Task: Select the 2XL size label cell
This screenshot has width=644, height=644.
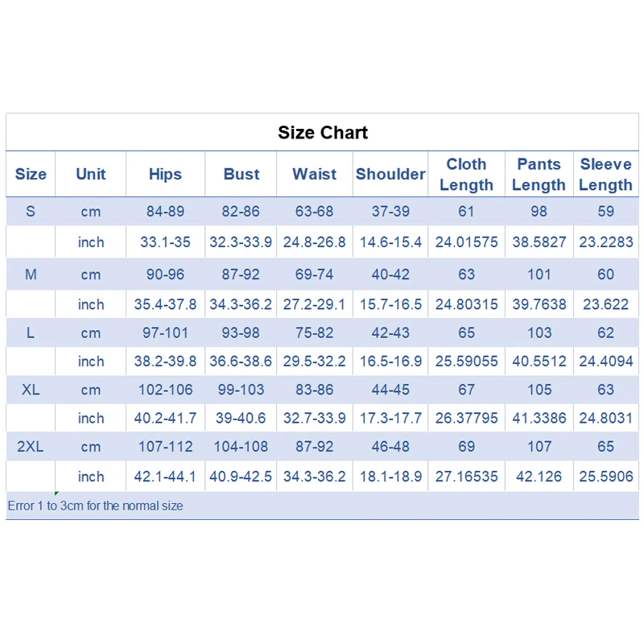Action: point(31,447)
